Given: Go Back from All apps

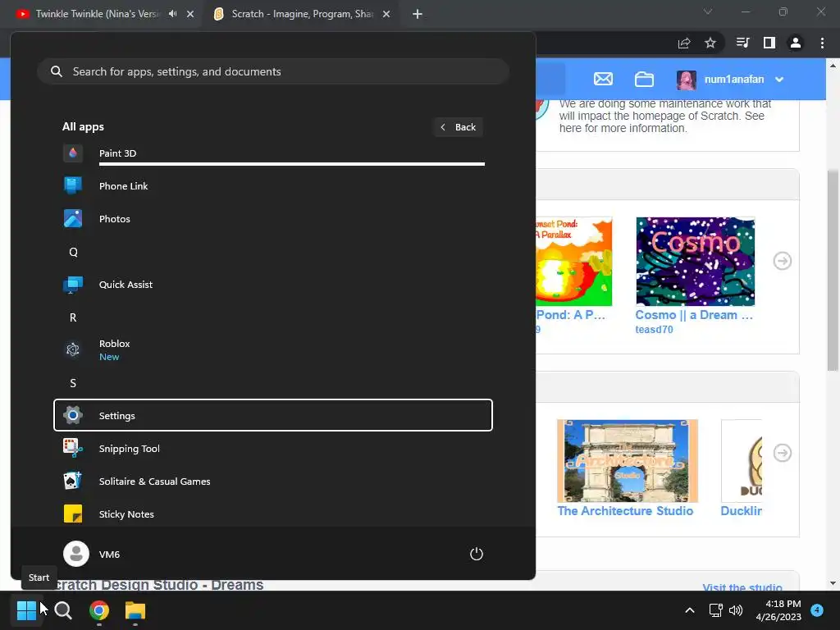Looking at the screenshot, I should click(x=458, y=127).
